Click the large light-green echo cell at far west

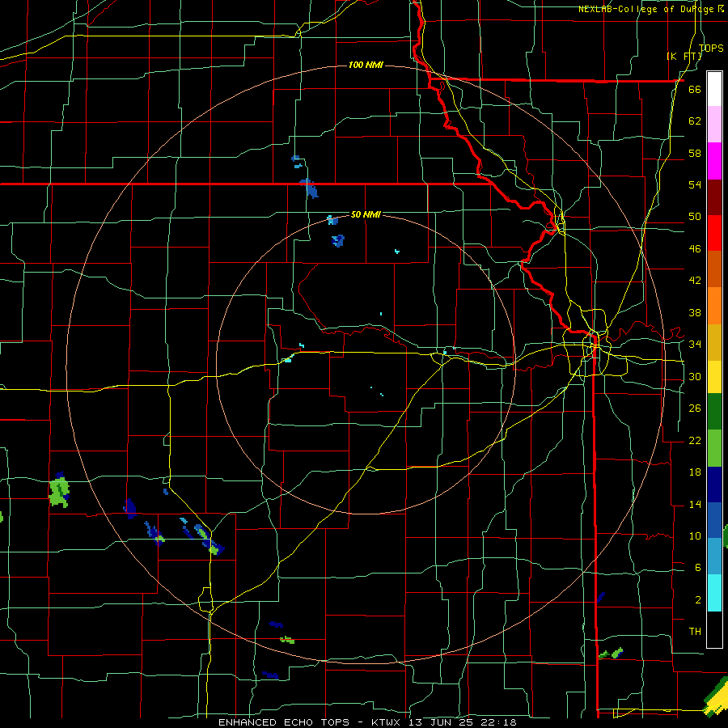(x=59, y=493)
